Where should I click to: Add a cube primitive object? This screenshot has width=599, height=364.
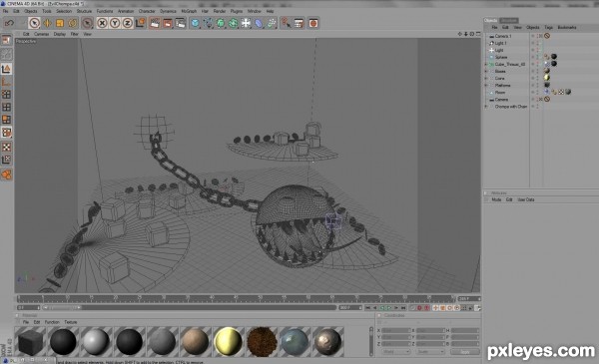[x=196, y=23]
